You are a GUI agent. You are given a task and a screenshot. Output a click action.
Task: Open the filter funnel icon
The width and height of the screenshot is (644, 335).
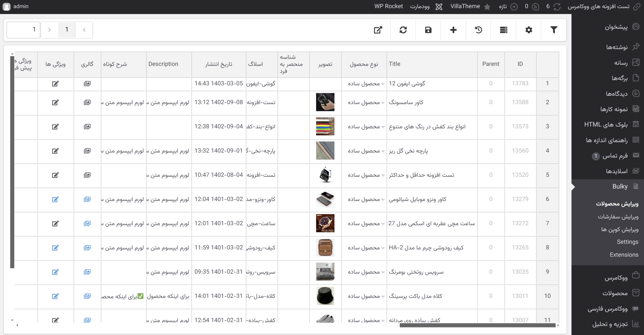click(x=553, y=30)
